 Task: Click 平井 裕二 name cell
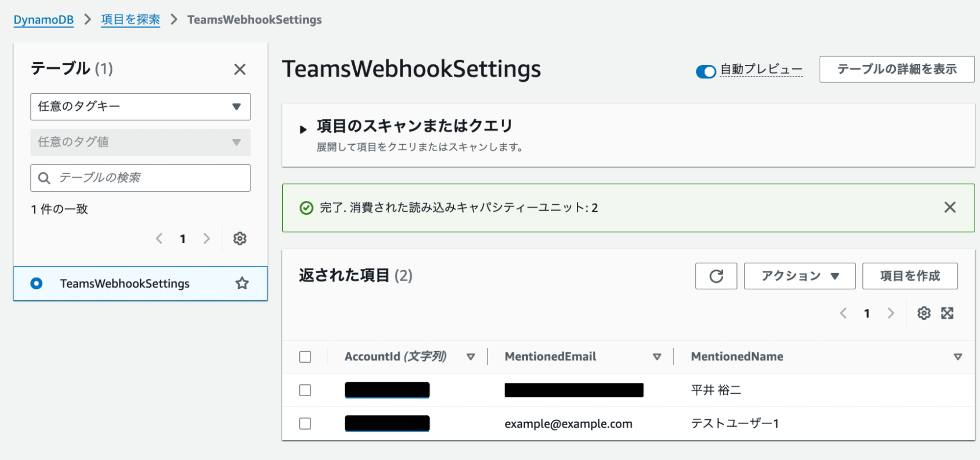[716, 390]
